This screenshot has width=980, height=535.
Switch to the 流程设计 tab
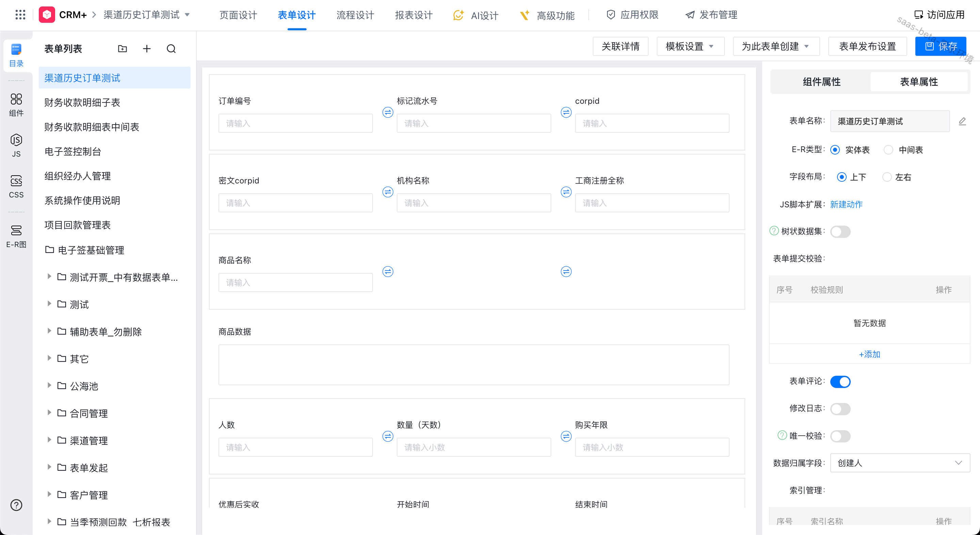click(x=355, y=15)
